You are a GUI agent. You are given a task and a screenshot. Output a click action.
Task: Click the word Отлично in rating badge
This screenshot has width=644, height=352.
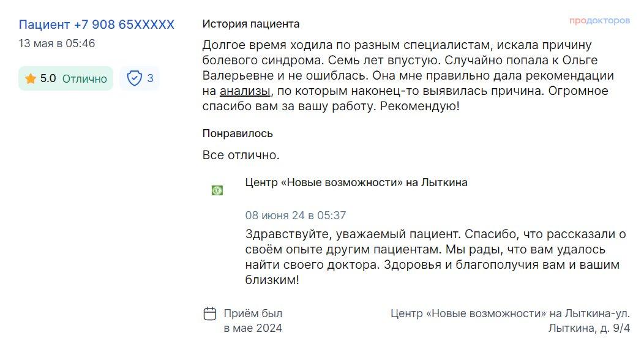pos(84,79)
